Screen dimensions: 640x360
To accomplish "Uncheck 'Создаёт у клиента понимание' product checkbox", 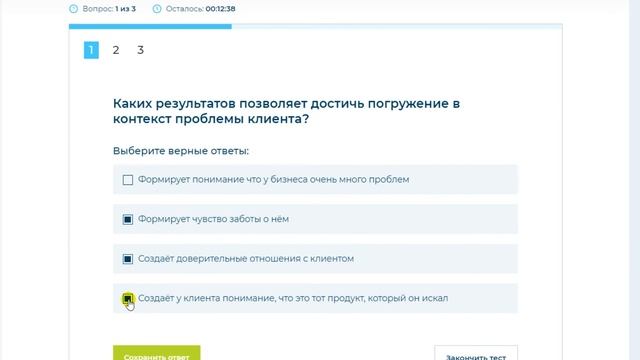I will point(128,299).
